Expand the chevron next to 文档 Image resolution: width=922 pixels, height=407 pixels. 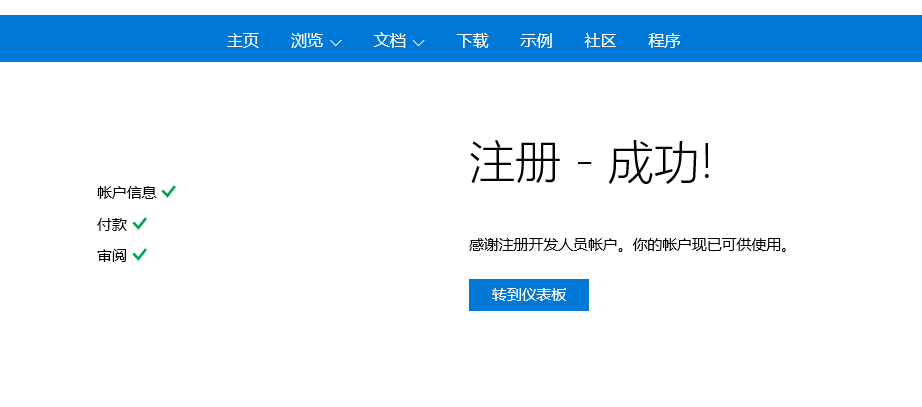419,42
